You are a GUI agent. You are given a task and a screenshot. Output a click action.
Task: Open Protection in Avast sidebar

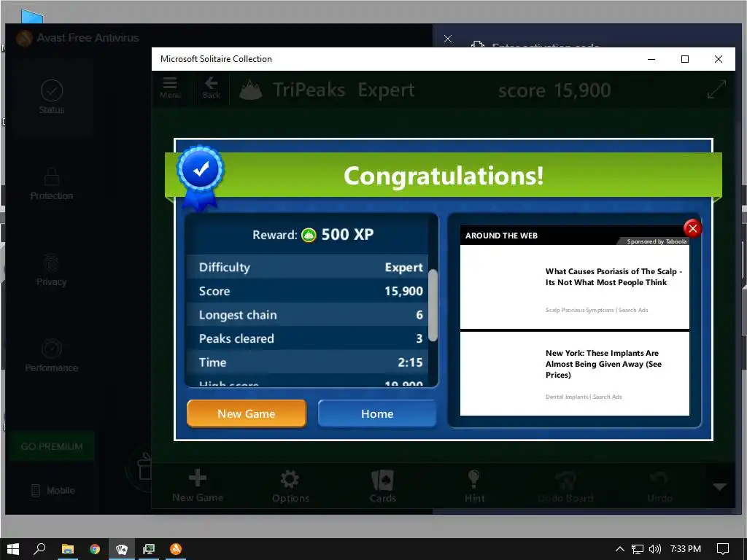pyautogui.click(x=52, y=184)
